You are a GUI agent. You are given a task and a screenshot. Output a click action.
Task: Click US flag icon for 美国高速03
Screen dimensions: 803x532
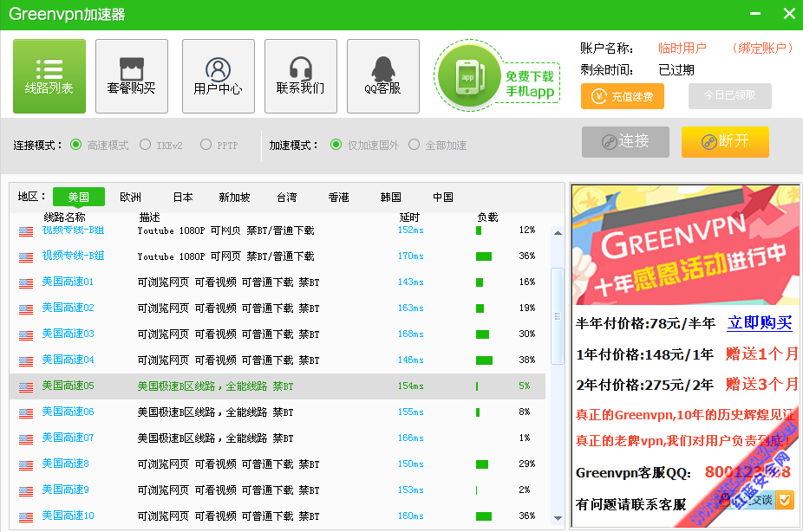pyautogui.click(x=26, y=335)
